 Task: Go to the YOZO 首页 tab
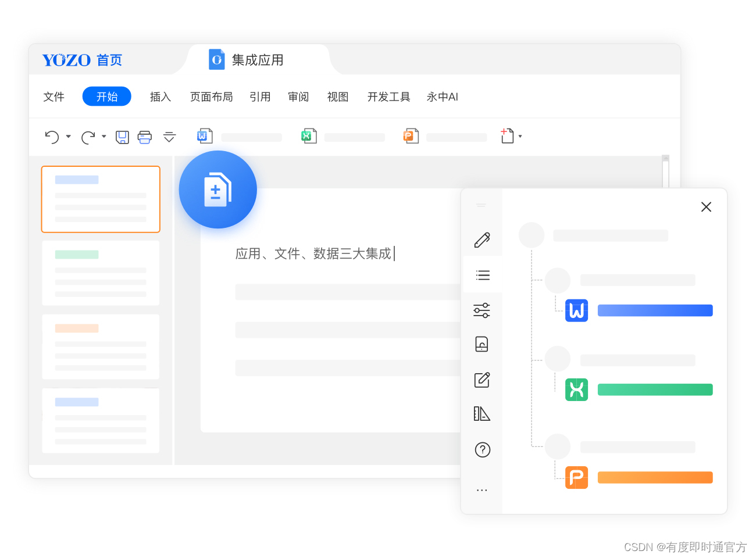pos(82,60)
